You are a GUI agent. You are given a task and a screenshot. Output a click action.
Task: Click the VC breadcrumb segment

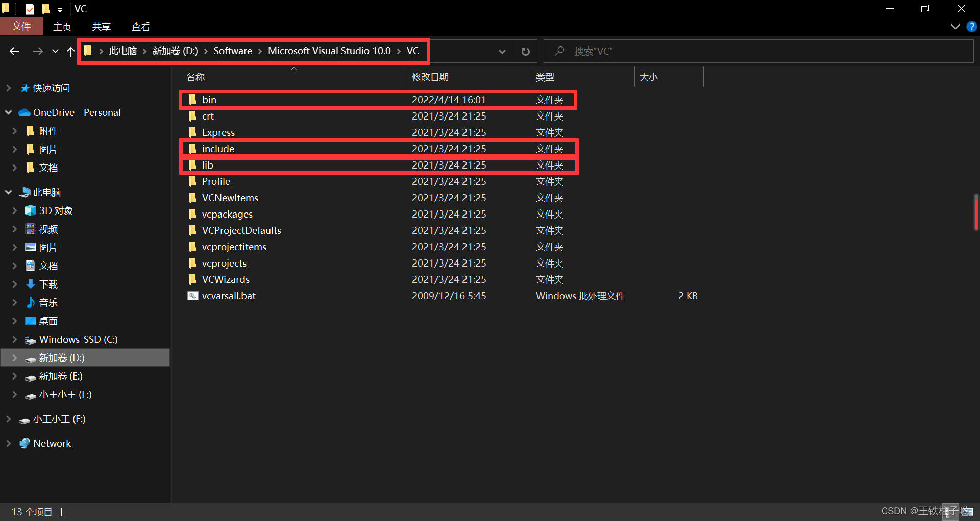(x=413, y=51)
